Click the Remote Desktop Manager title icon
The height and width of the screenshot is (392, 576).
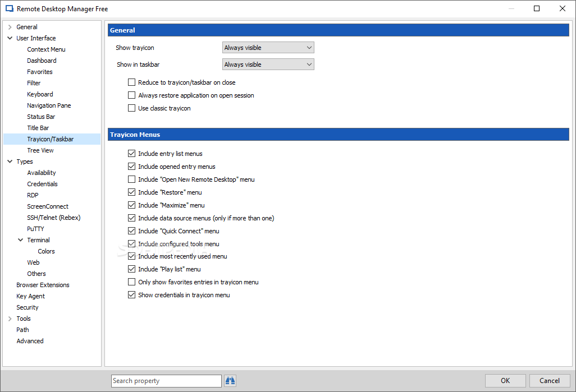pyautogui.click(x=9, y=9)
